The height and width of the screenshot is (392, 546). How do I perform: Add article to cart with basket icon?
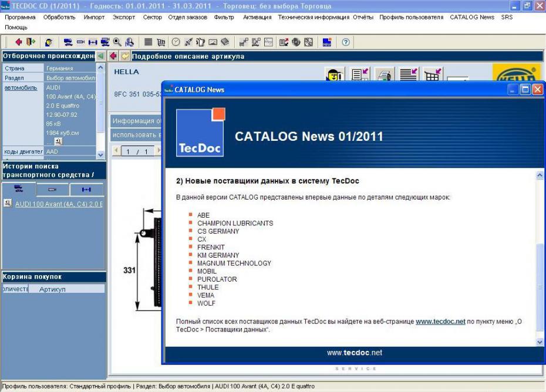point(433,75)
